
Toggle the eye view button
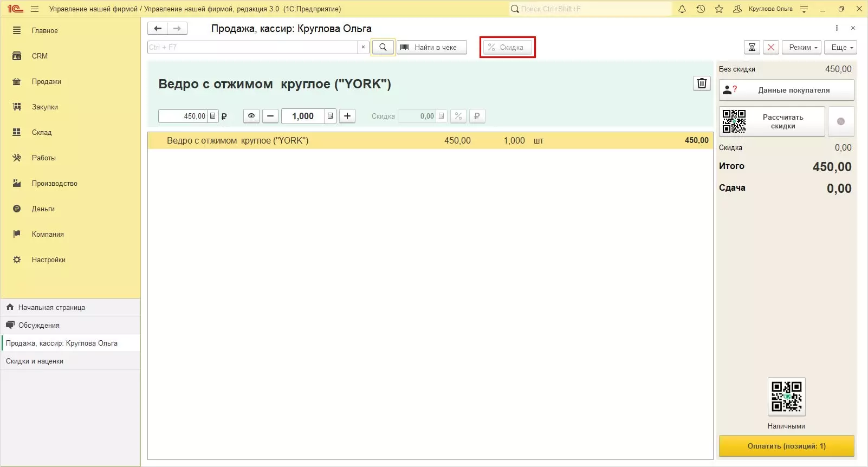251,116
